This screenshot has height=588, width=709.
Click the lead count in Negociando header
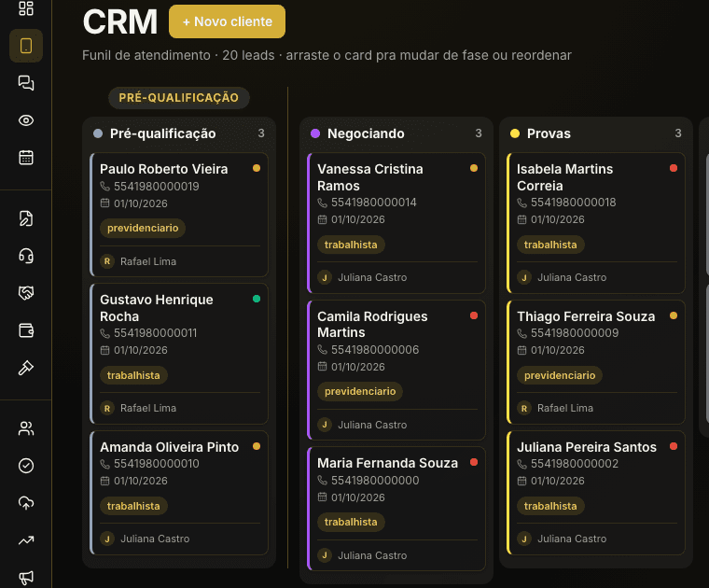point(479,133)
